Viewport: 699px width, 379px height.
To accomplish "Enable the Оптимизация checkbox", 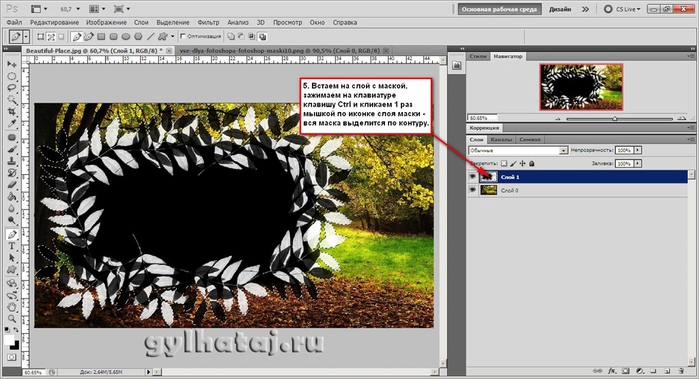I will (x=182, y=36).
